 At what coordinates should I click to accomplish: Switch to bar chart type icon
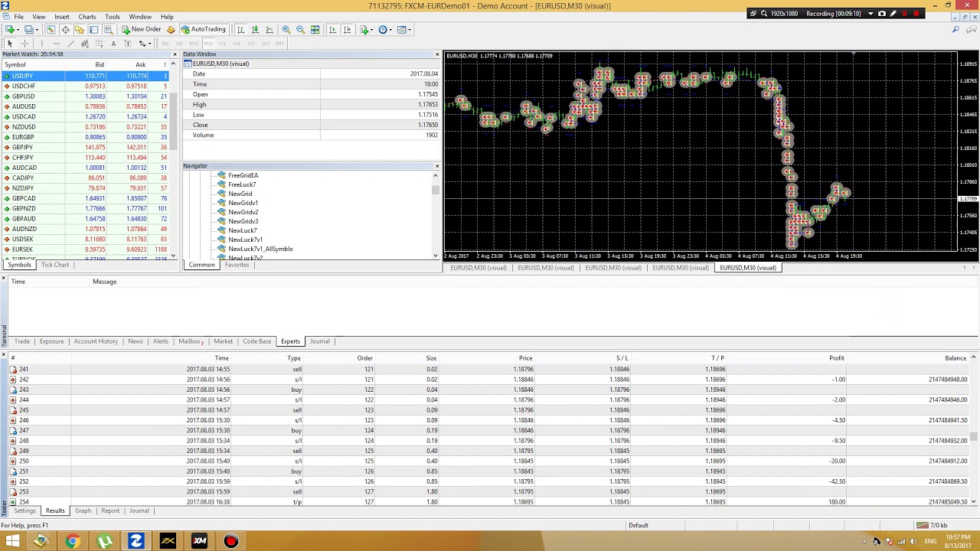[240, 29]
